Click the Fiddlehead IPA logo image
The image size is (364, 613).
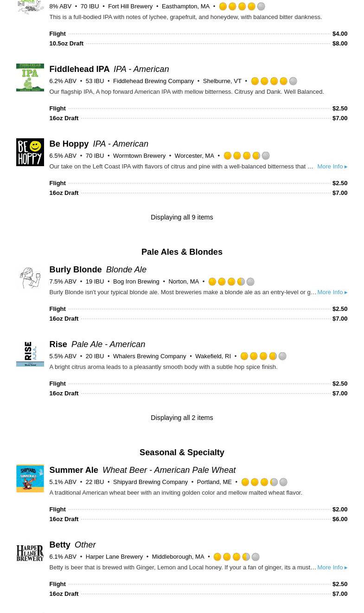pos(30,77)
